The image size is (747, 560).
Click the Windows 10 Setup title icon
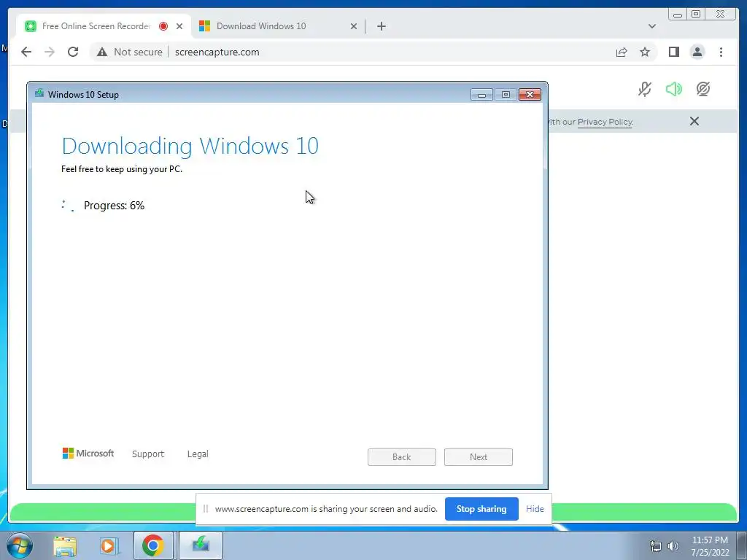coord(39,94)
